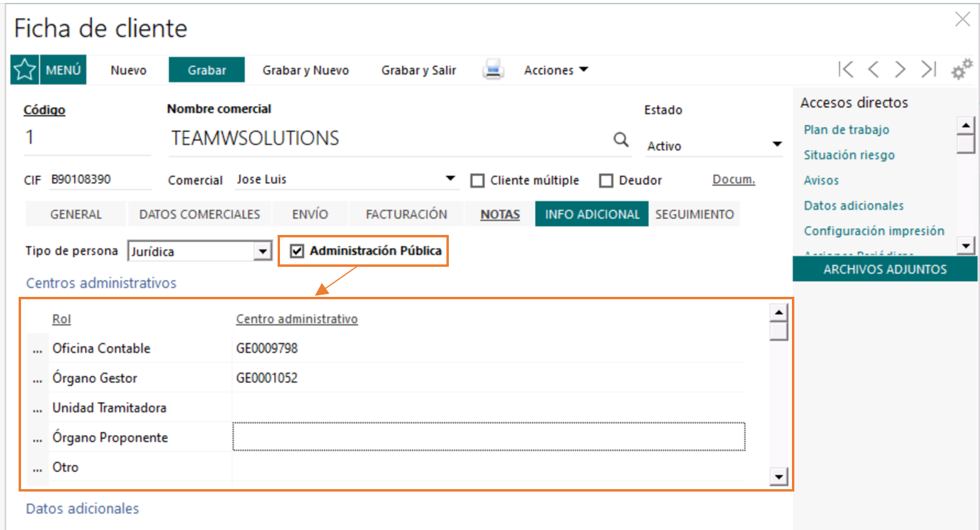Click the printer icon in toolbar
This screenshot has width=980, height=530.
click(x=493, y=70)
